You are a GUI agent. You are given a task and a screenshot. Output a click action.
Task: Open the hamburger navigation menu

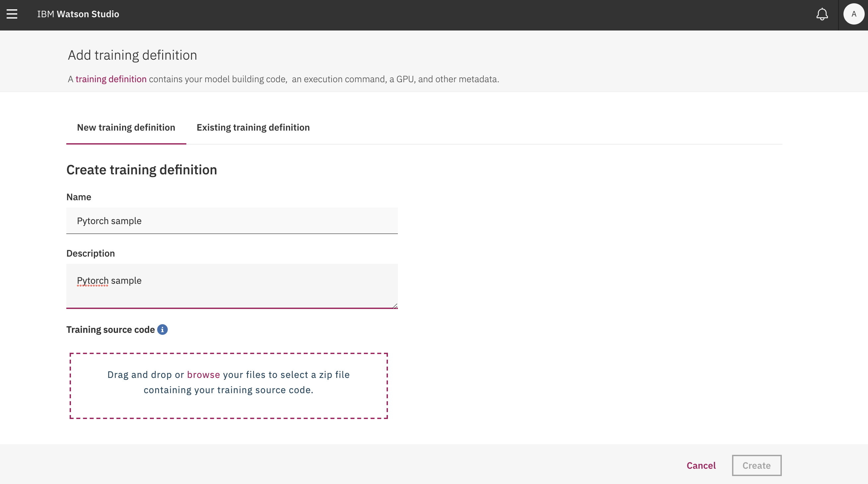point(12,14)
